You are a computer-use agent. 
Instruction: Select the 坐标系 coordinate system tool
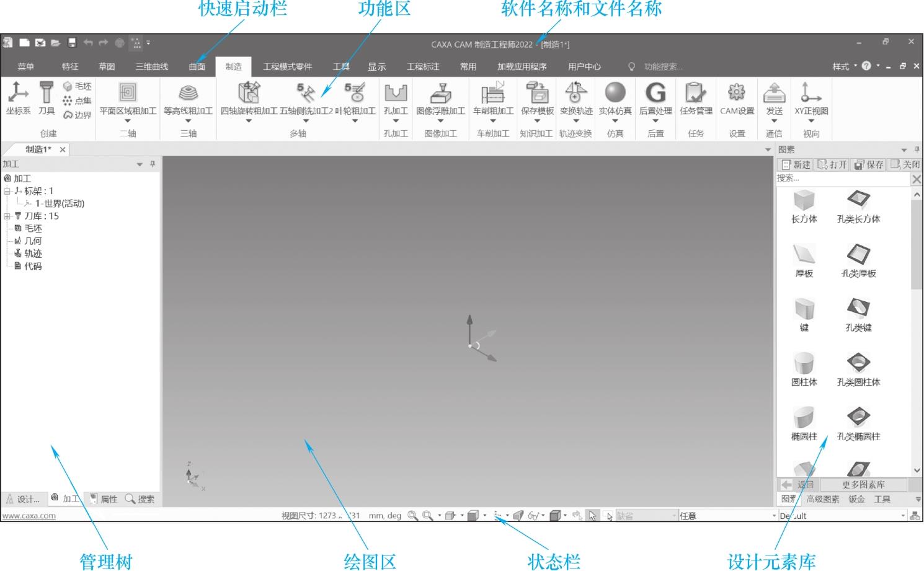[18, 98]
